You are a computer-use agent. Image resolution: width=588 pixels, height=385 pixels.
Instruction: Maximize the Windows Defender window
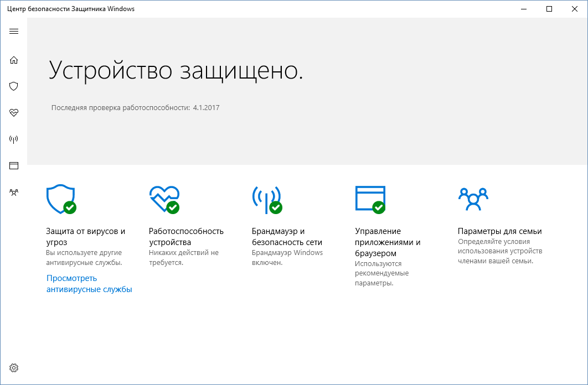coord(549,9)
